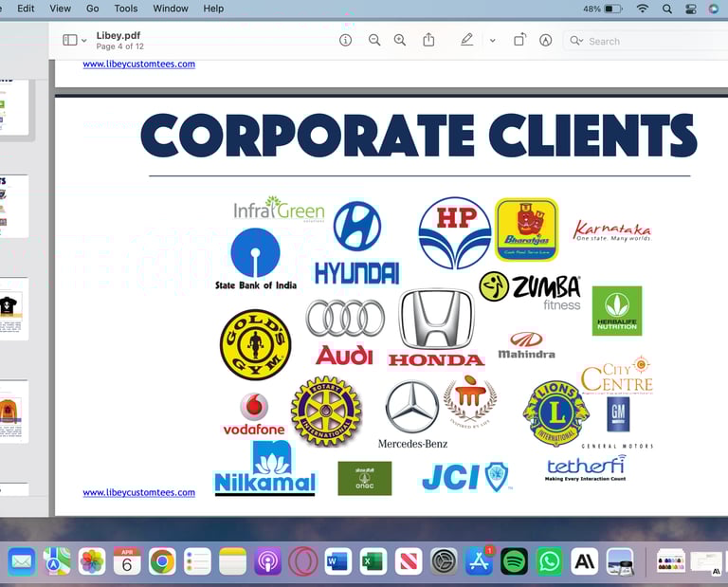Select the sidebar thumbnail showing a black t-shirt

pos(14,309)
